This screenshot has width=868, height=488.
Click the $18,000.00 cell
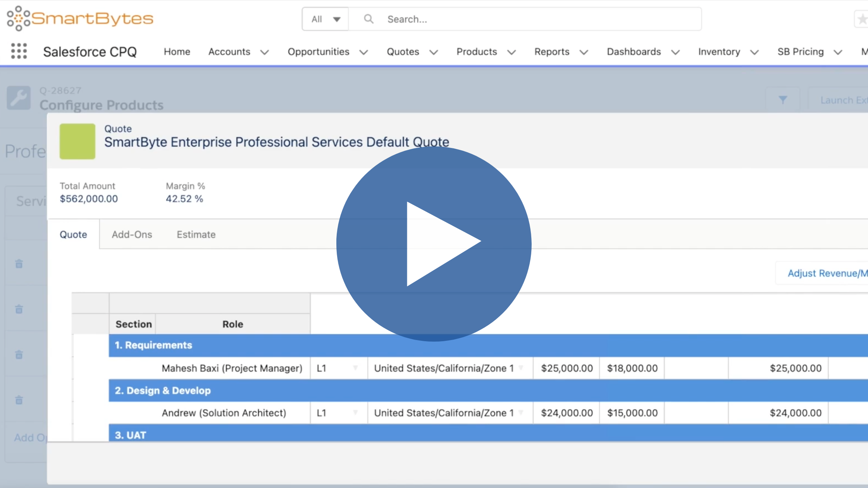click(x=632, y=368)
